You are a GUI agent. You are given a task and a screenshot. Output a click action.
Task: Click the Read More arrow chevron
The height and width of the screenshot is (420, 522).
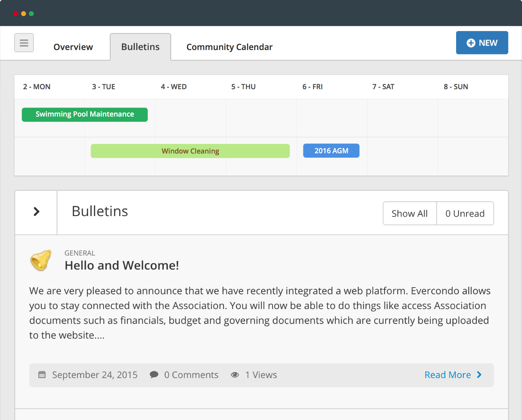tap(479, 375)
